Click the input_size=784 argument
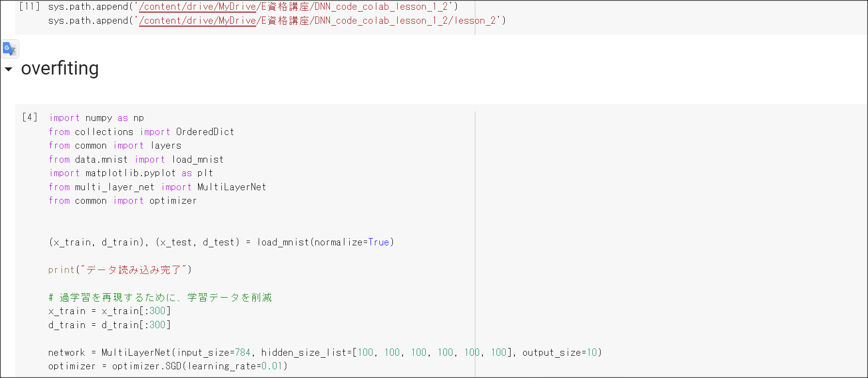This screenshot has height=378, width=868. point(214,352)
